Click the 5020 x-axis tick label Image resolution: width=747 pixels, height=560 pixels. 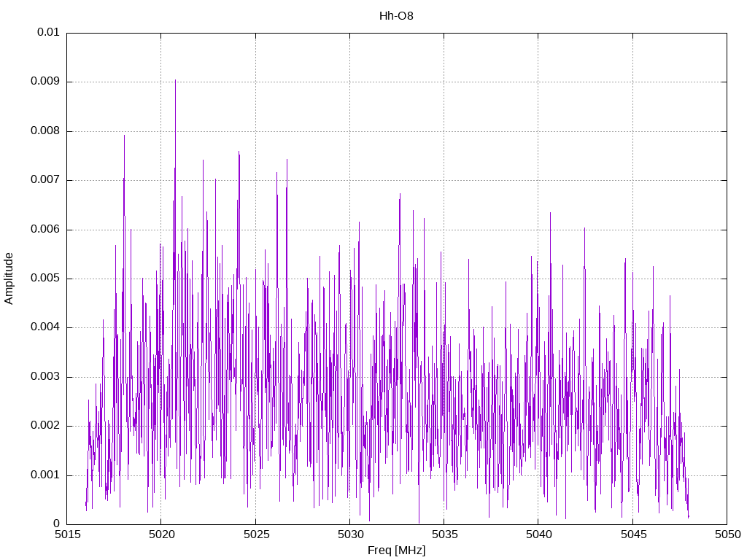point(162,534)
